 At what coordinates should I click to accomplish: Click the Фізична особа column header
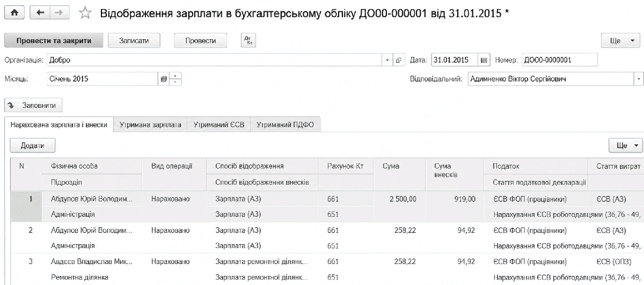pos(92,166)
